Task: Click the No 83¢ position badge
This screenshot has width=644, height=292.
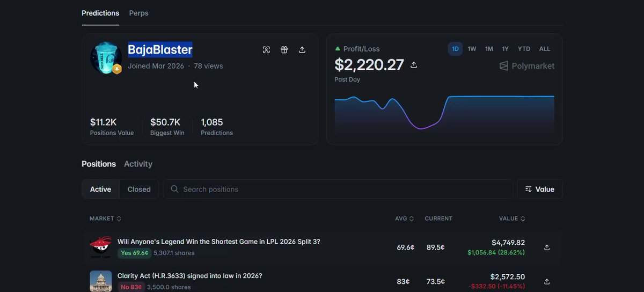Action: pos(130,287)
